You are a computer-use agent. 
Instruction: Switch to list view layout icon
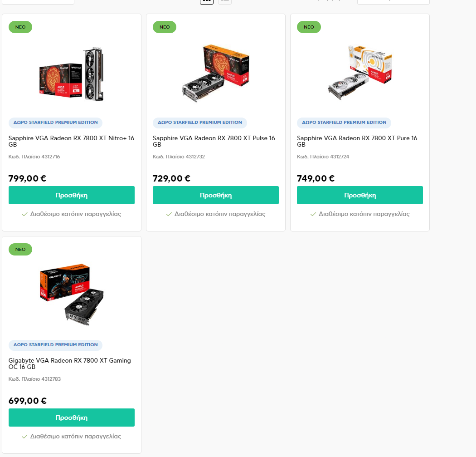pyautogui.click(x=225, y=1)
